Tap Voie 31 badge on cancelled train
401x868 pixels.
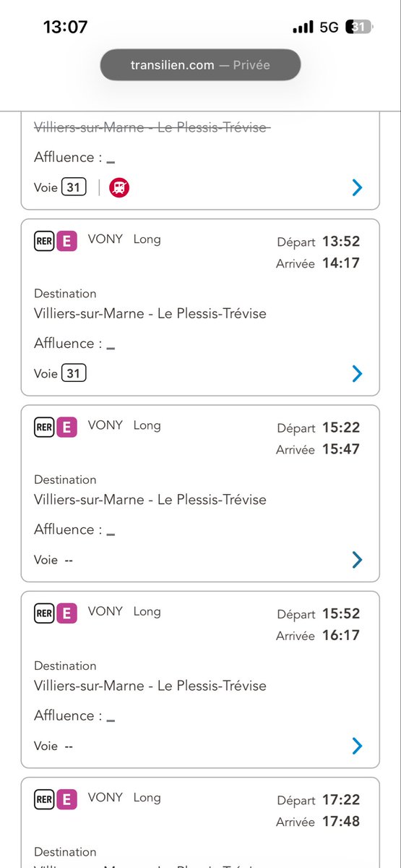pos(74,187)
